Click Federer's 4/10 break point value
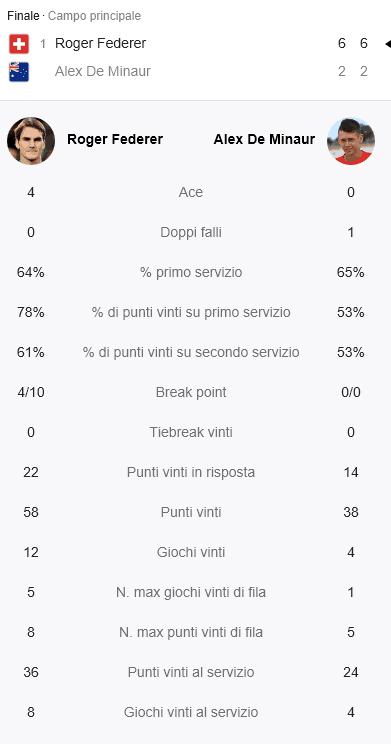391x744 pixels. pos(31,392)
